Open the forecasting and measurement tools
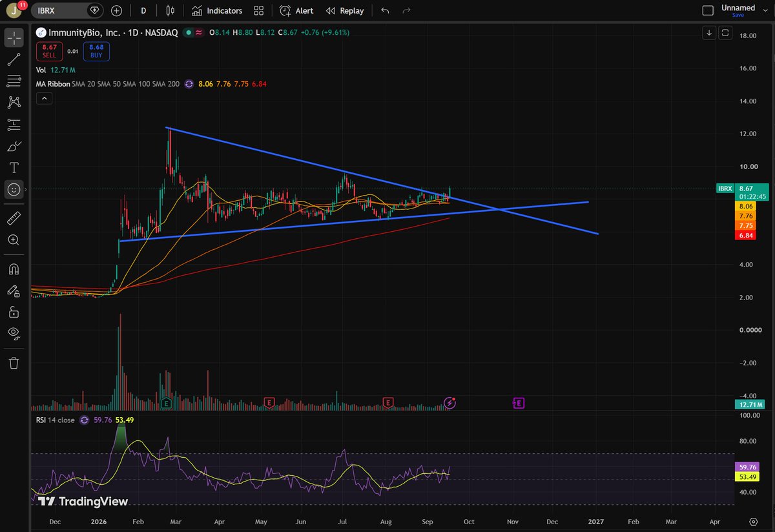The image size is (775, 532). click(14, 125)
